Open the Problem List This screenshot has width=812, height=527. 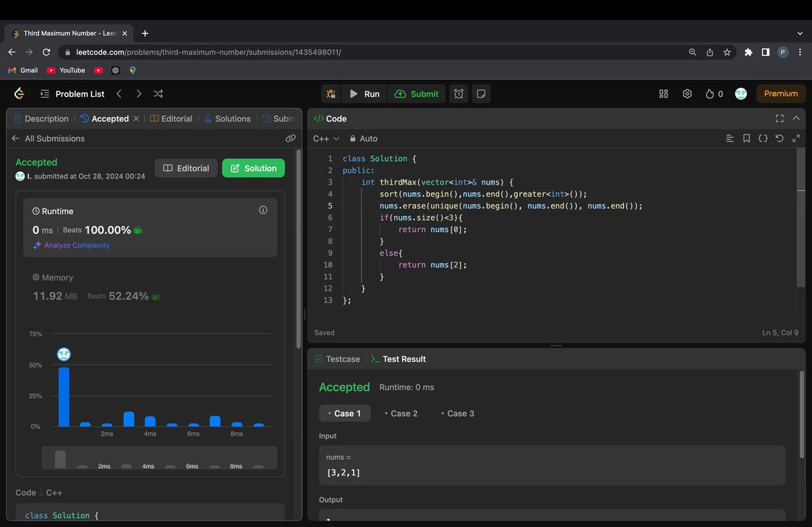[x=72, y=94]
